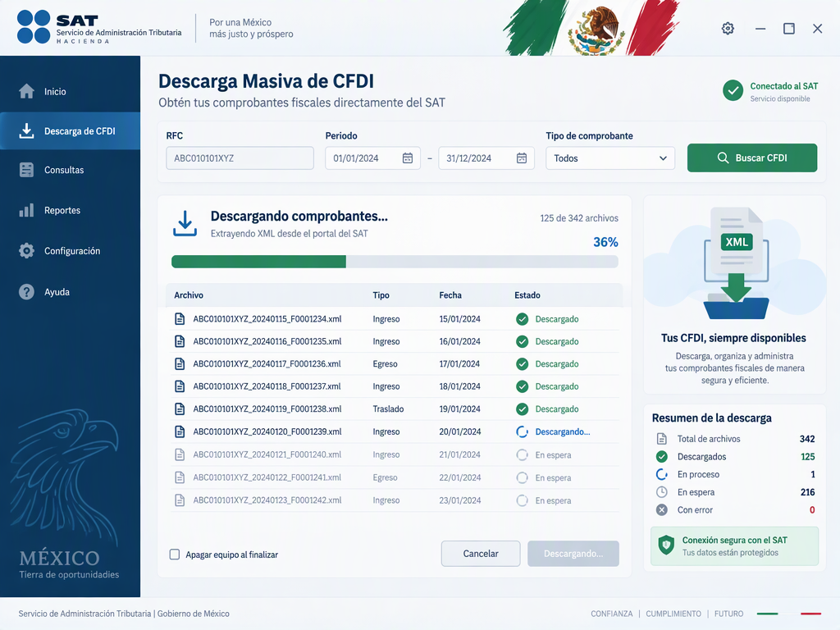This screenshot has height=630, width=840.
Task: Click the date 22/01/2024 cell
Action: point(459,478)
